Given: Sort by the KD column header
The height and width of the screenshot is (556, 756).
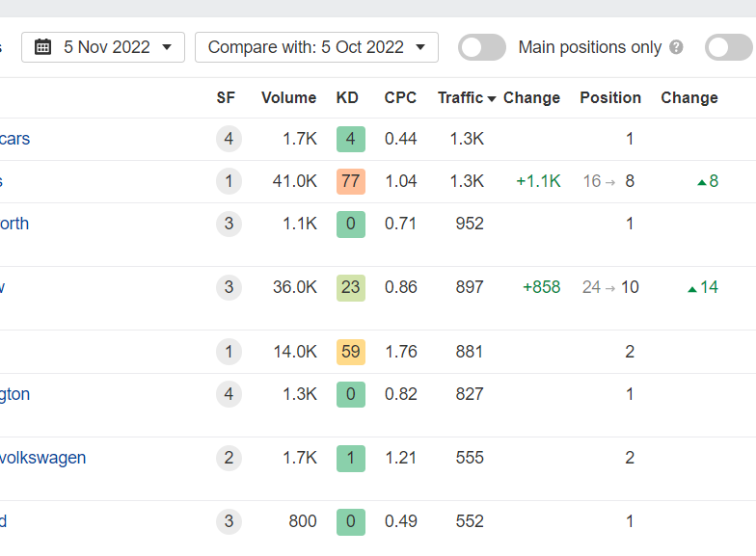Looking at the screenshot, I should coord(347,98).
